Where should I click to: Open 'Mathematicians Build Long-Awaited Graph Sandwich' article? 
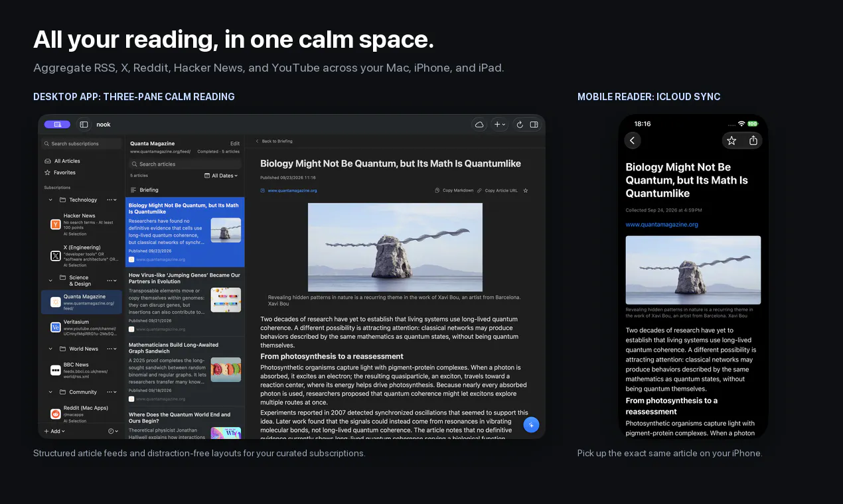pos(185,371)
